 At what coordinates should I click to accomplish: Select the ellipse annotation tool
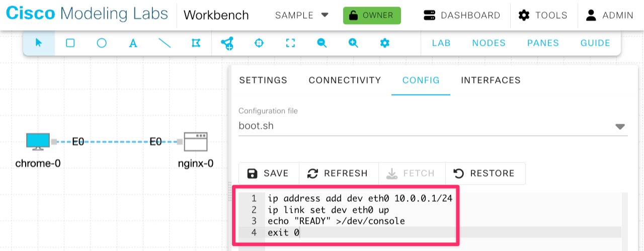[x=102, y=43]
